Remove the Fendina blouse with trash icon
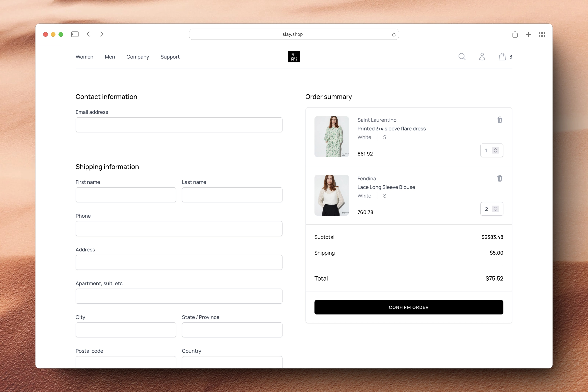This screenshot has width=588, height=392. click(499, 179)
